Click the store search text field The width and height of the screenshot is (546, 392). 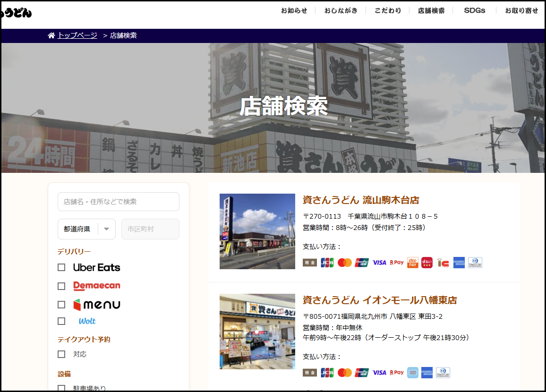[119, 202]
